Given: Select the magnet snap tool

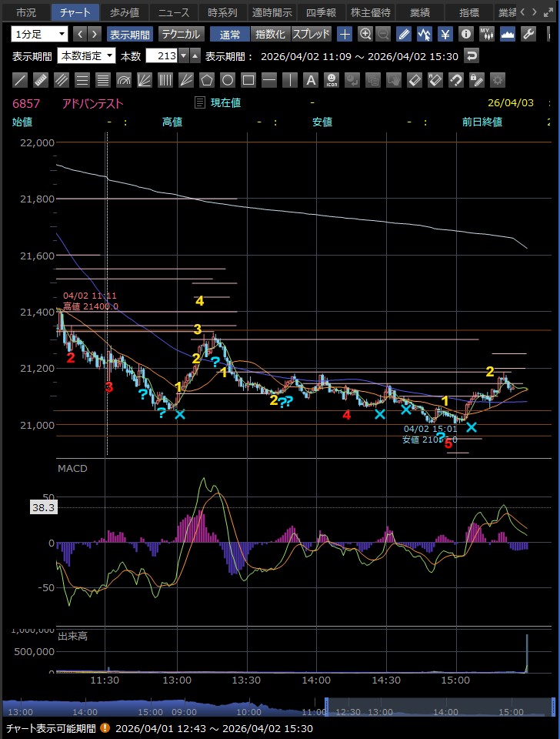Looking at the screenshot, I should (x=456, y=80).
